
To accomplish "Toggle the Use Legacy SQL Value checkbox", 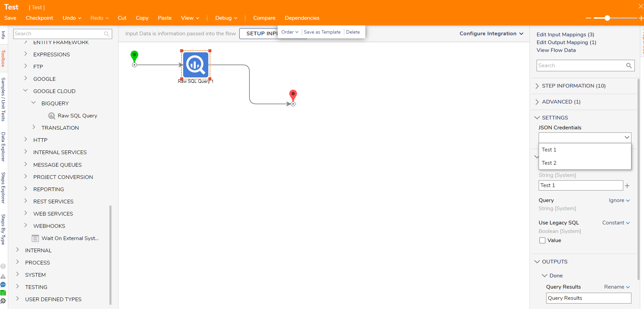I will [542, 240].
